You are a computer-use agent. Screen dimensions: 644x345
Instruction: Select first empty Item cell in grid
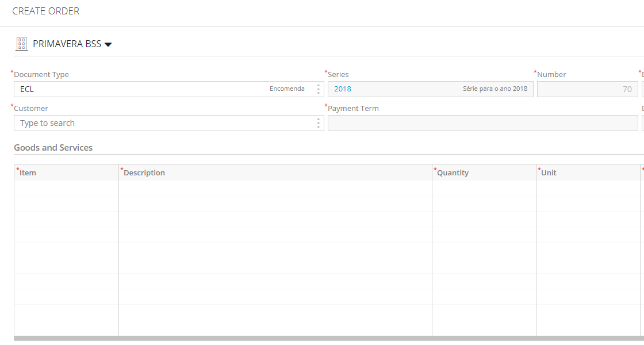pos(67,188)
